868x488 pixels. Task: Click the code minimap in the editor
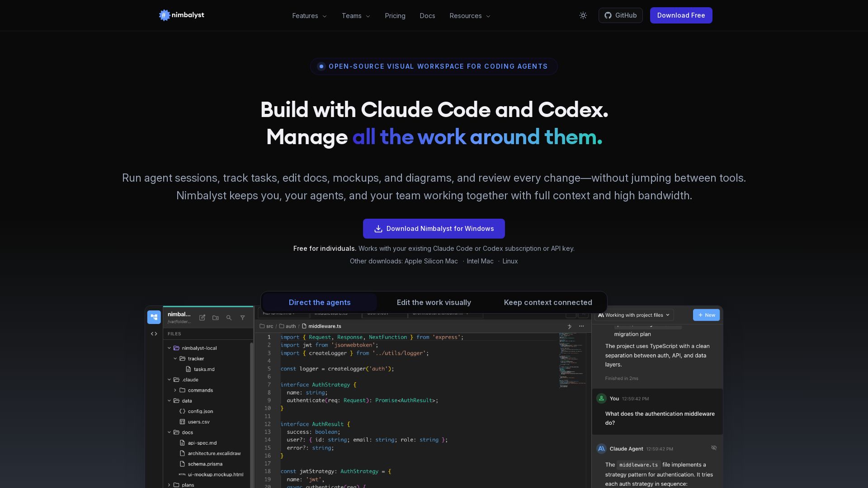point(572,361)
